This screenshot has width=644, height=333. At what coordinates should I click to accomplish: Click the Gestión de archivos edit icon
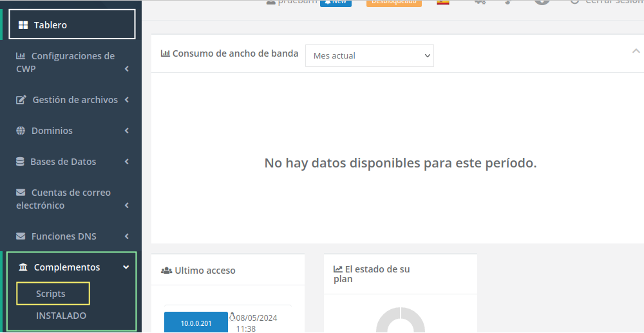21,100
